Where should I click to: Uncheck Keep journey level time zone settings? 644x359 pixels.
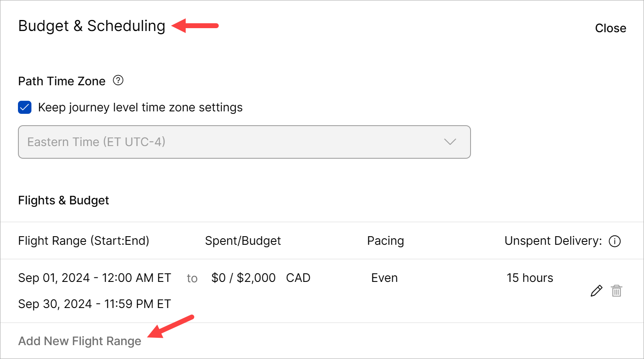tap(25, 107)
